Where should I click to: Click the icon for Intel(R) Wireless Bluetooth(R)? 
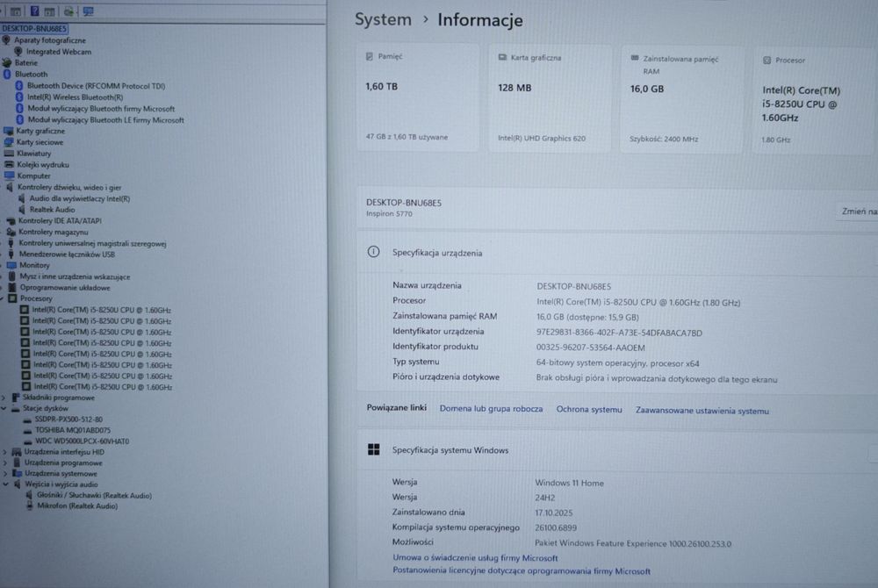pos(19,97)
